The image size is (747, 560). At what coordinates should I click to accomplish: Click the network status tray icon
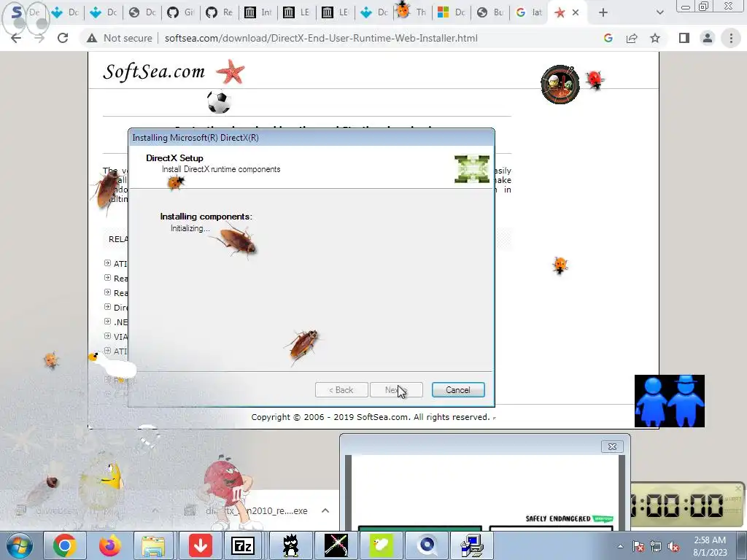coord(656,546)
